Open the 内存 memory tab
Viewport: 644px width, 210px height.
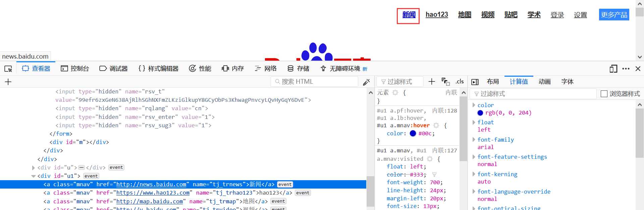click(233, 69)
